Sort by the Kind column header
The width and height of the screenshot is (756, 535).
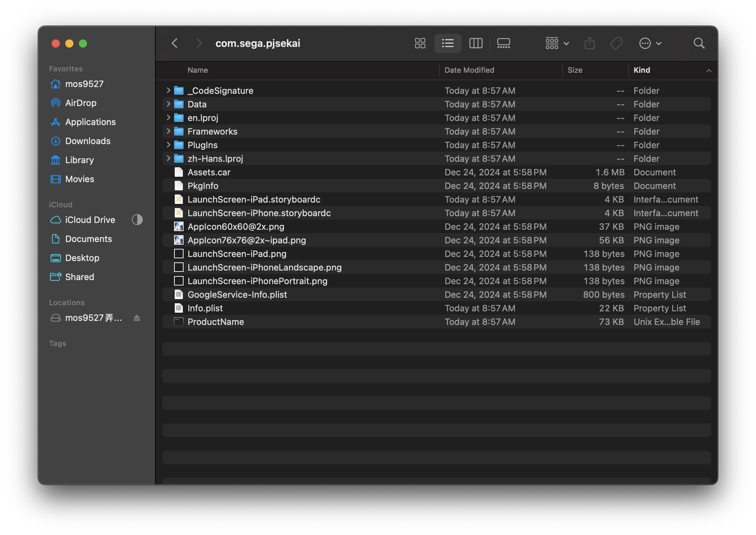pos(641,70)
